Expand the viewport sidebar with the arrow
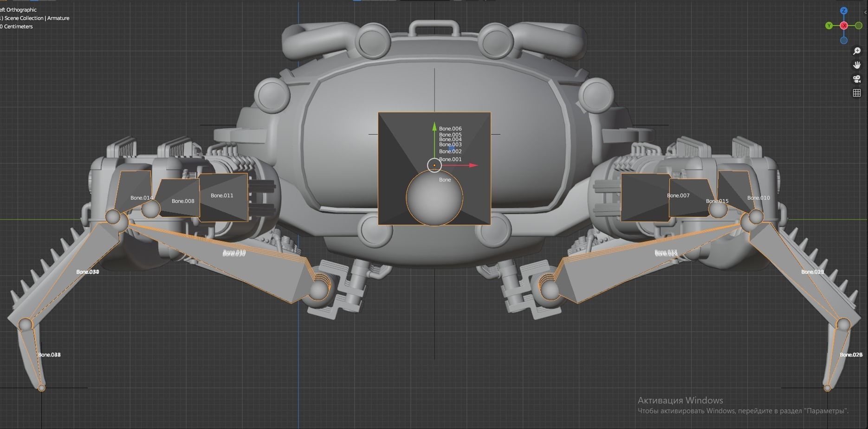 [865, 13]
